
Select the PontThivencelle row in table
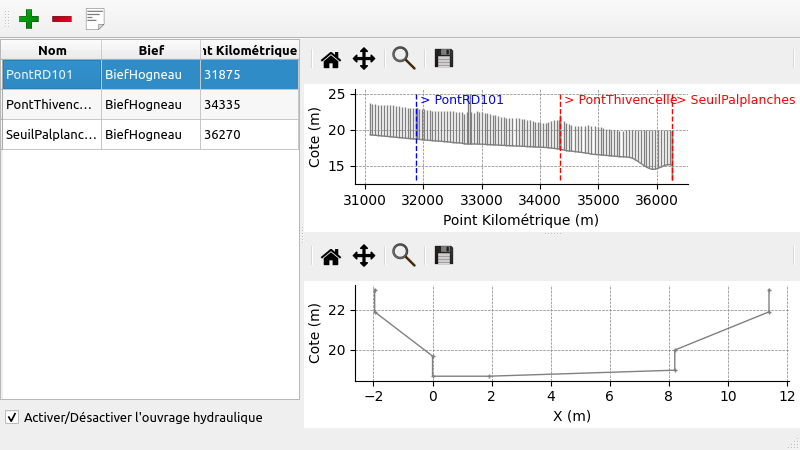tap(52, 105)
